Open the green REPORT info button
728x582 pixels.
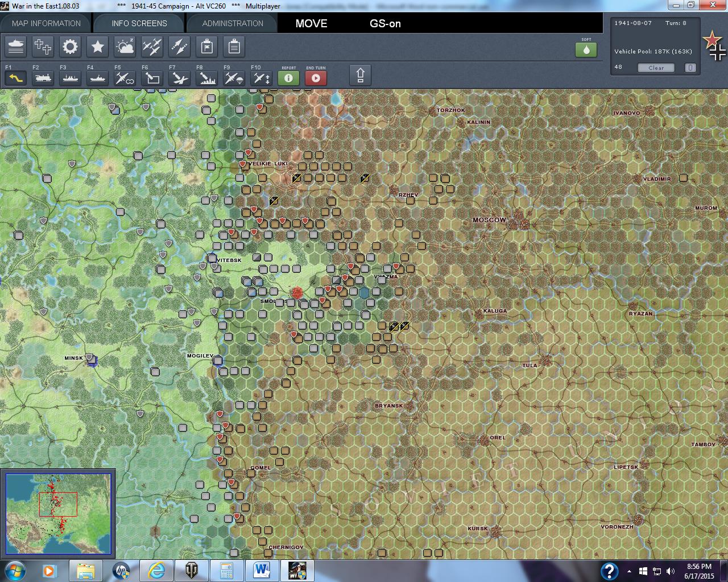(288, 78)
